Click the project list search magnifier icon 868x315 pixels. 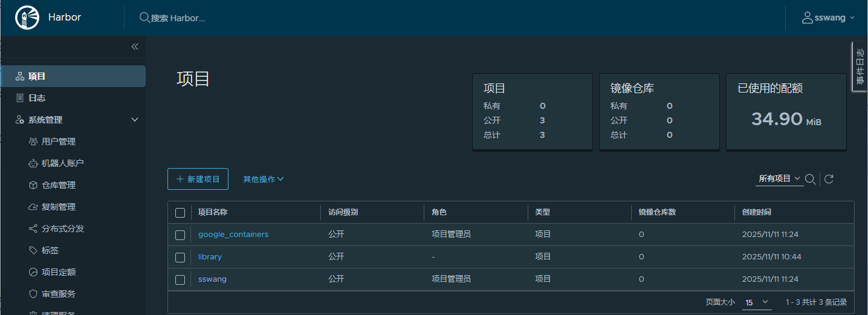point(811,179)
